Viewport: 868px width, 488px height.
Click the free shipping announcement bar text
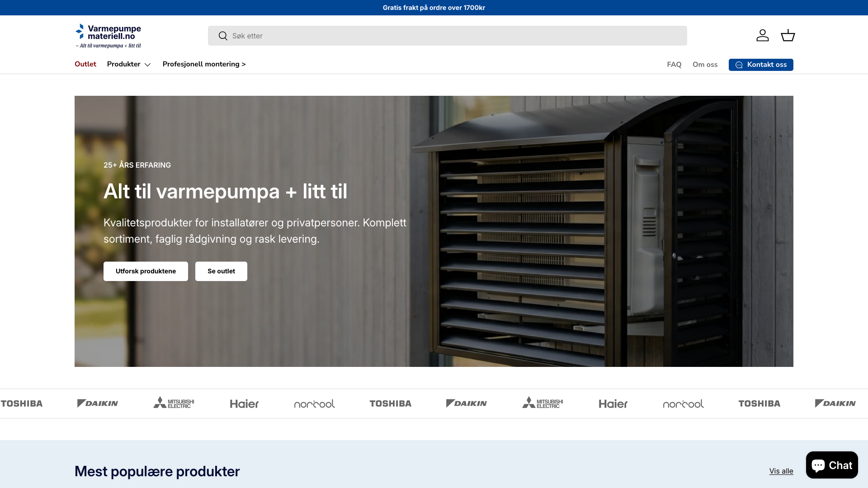(434, 8)
